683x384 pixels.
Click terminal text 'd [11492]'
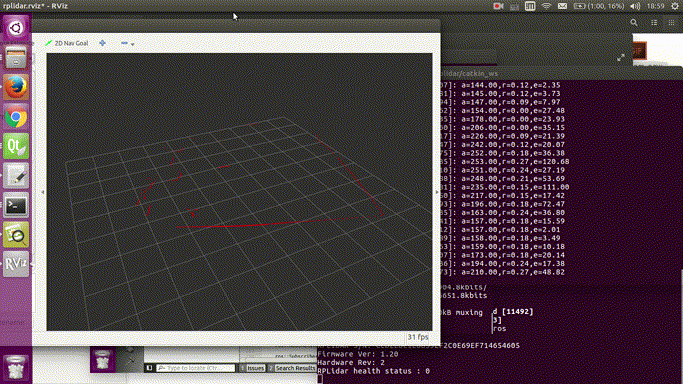(x=513, y=312)
